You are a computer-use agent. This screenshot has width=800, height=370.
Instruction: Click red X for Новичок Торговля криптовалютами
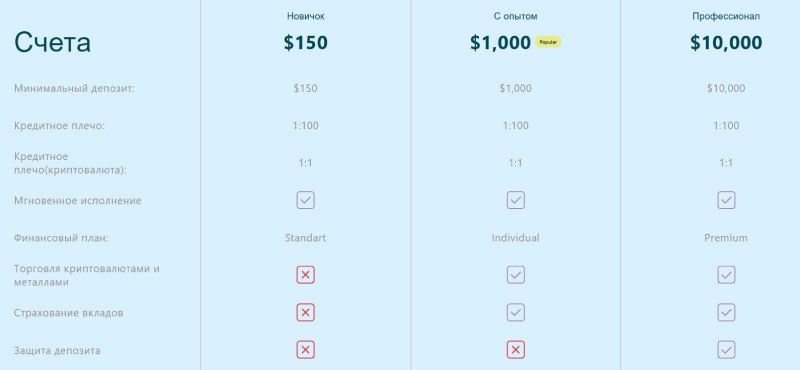pyautogui.click(x=305, y=275)
